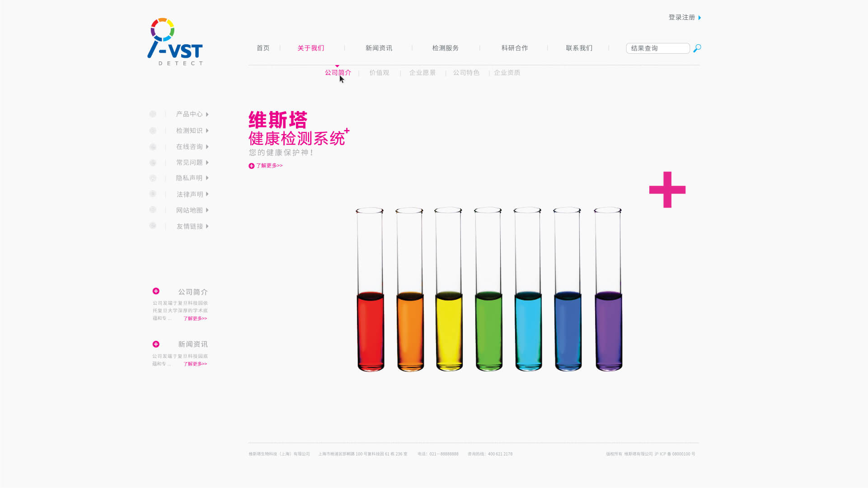The image size is (868, 488).
Task: Open the 新闻资讯 top menu
Action: click(379, 48)
